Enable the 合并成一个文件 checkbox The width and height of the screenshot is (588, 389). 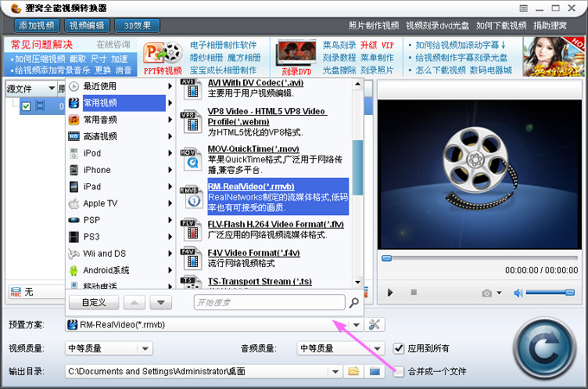click(x=399, y=372)
